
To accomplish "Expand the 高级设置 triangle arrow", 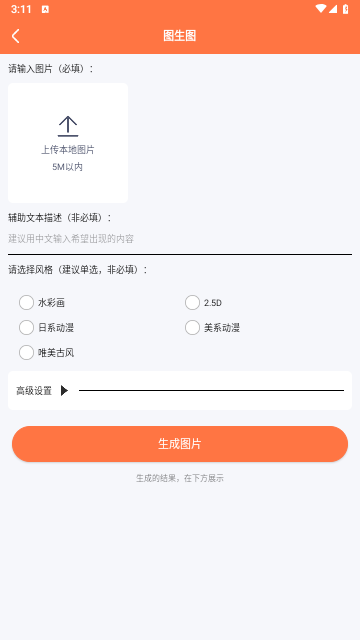I will 64,391.
